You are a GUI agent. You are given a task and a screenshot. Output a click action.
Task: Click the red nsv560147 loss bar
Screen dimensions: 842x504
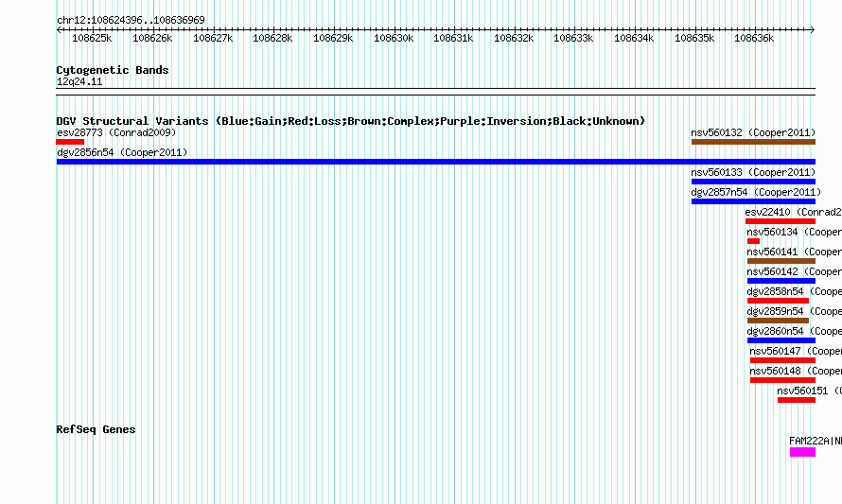pyautogui.click(x=782, y=360)
